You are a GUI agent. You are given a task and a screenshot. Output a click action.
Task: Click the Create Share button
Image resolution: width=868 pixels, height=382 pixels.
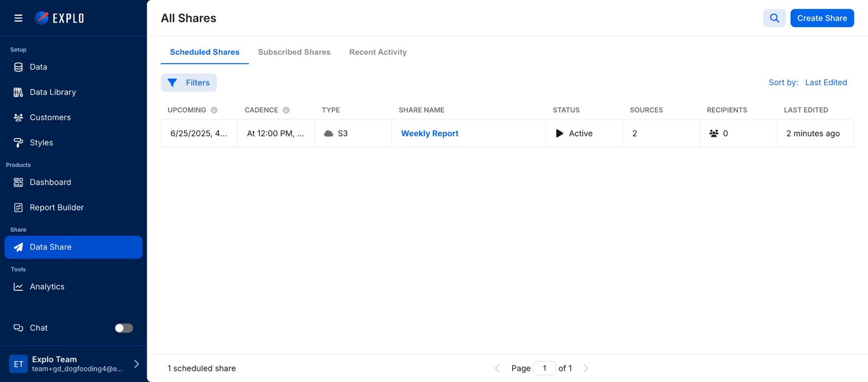tap(822, 18)
